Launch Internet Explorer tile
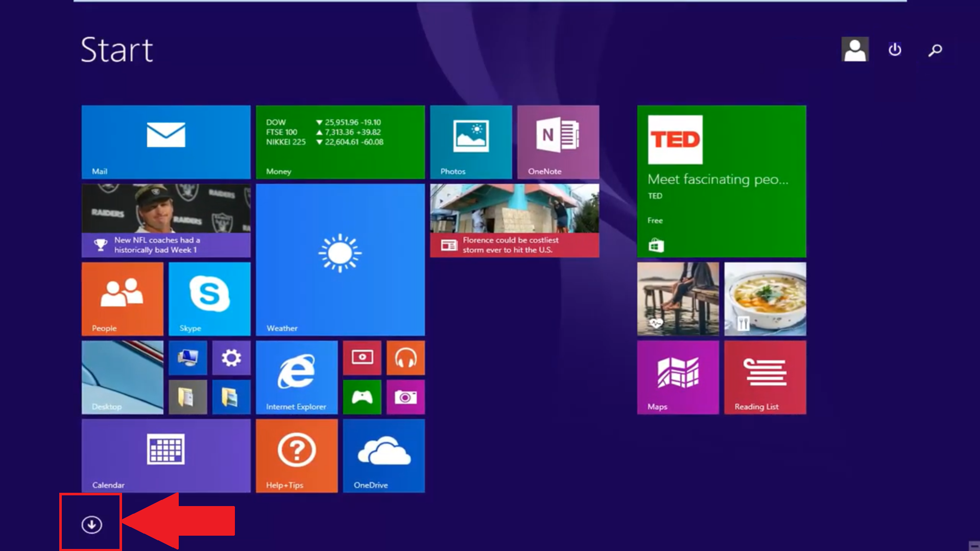This screenshot has width=980, height=551. pyautogui.click(x=297, y=377)
